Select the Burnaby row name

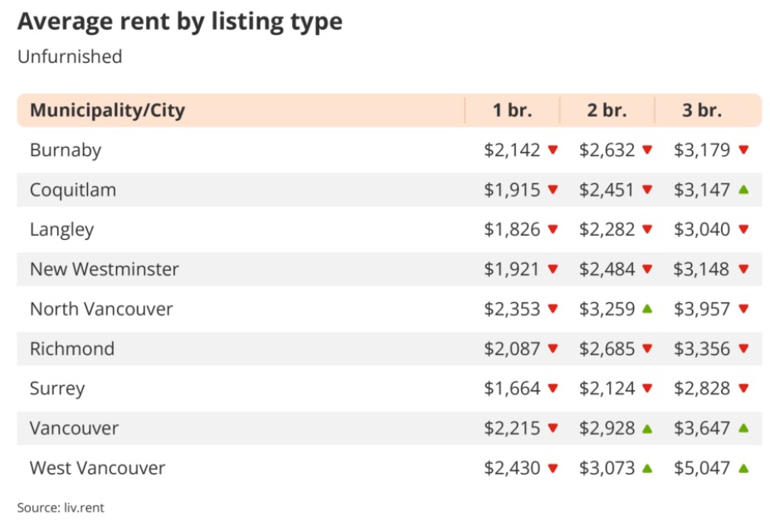click(x=66, y=150)
